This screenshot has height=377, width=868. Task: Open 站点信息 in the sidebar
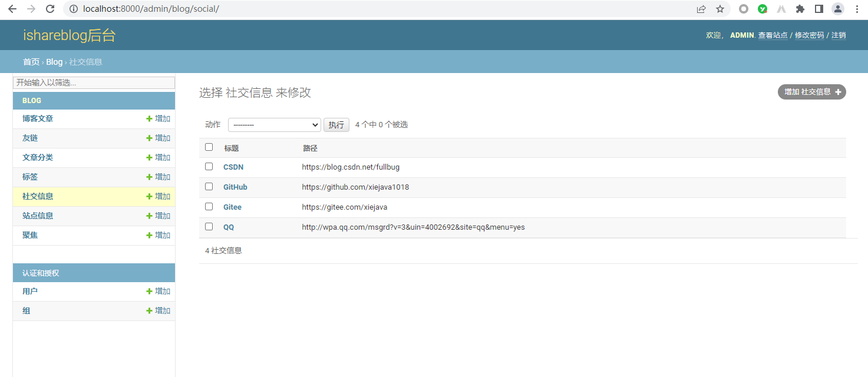[x=38, y=216]
